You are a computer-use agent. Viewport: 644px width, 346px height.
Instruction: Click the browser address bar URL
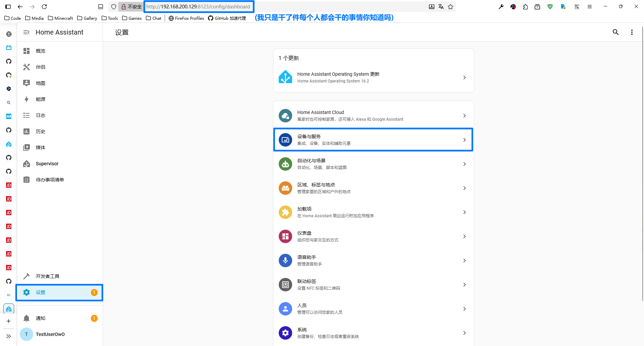pos(199,7)
